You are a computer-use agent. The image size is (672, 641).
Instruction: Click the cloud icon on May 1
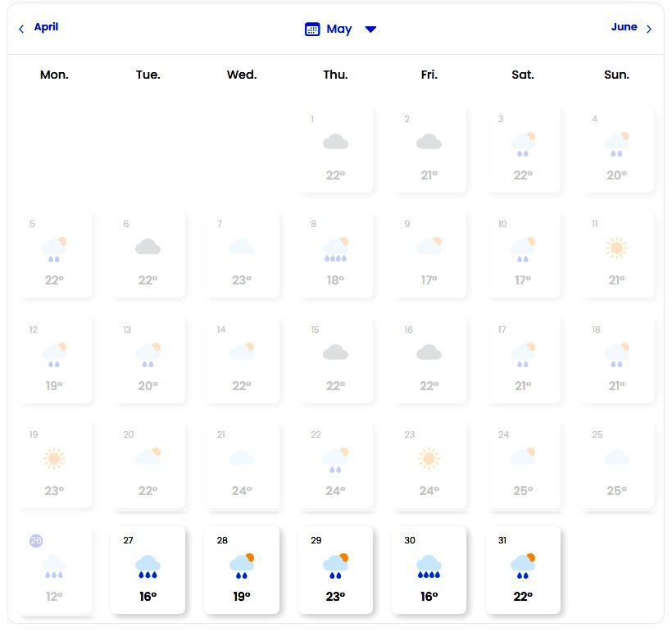[x=335, y=143]
